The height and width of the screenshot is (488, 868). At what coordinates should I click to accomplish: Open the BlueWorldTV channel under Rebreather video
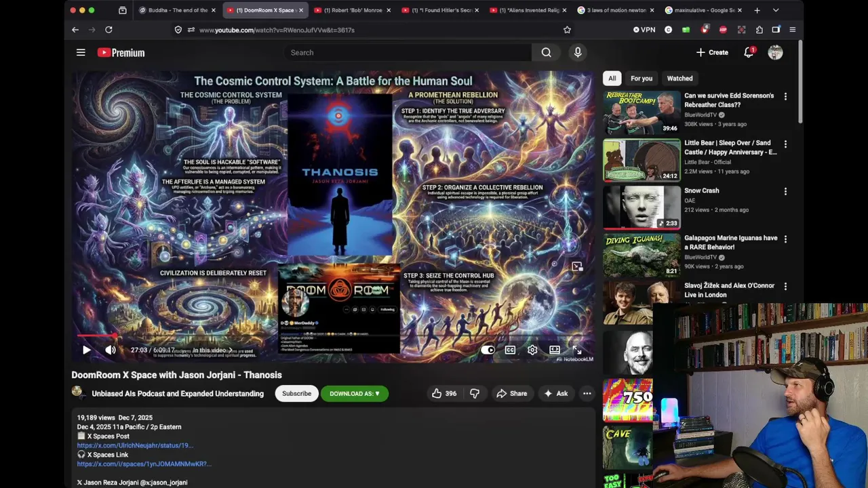point(701,115)
